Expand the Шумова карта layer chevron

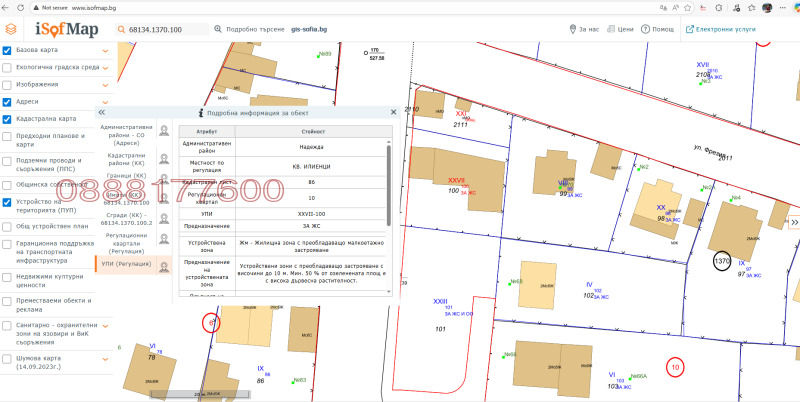click(107, 357)
